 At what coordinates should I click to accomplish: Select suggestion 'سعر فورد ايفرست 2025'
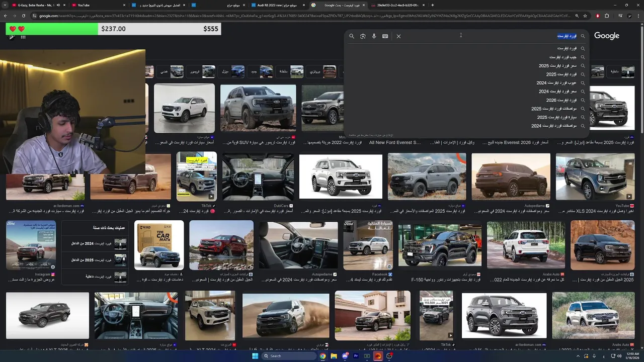pyautogui.click(x=467, y=66)
